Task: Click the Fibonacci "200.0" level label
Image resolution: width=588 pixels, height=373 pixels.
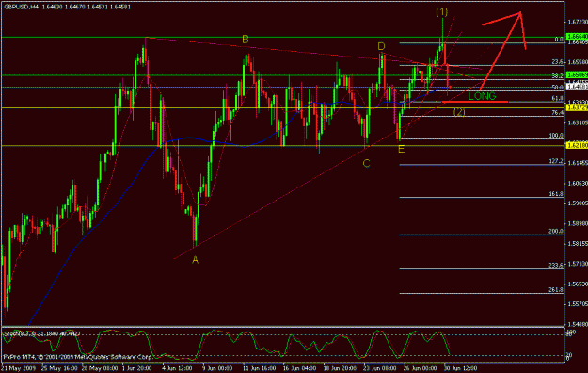Action: coord(556,232)
